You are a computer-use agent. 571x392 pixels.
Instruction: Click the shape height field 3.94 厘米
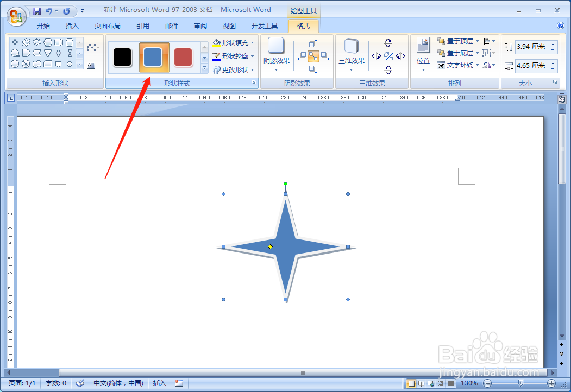tap(532, 47)
